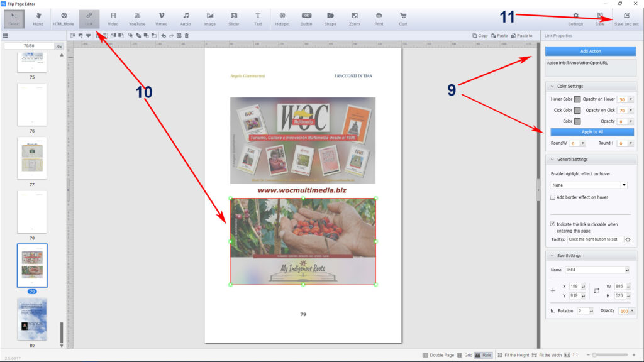Click the Add Action button
644x362 pixels.
591,52
